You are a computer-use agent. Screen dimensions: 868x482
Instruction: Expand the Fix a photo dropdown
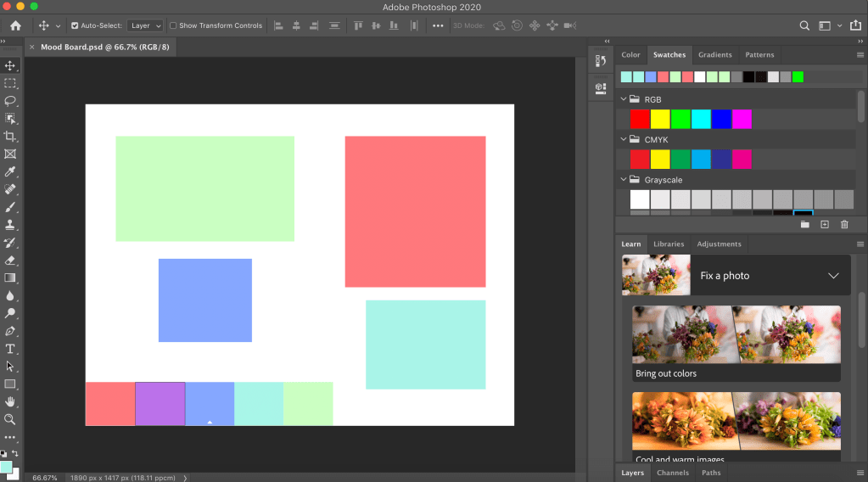833,276
